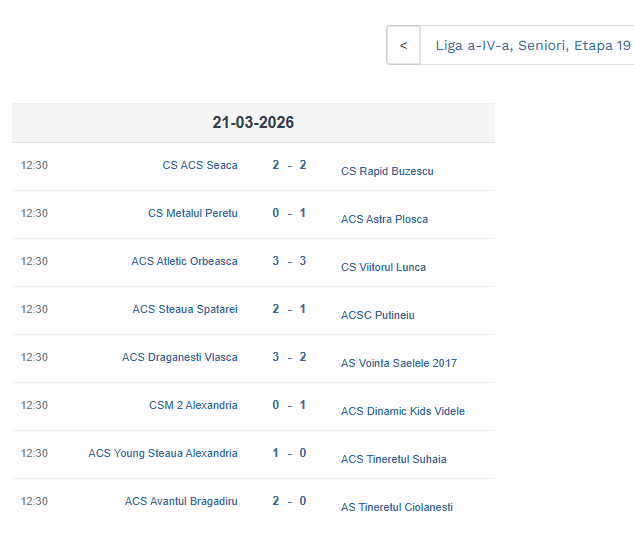The height and width of the screenshot is (559, 634).
Task: Click ACS Atletic Orbeasca team name
Action: coord(184,261)
